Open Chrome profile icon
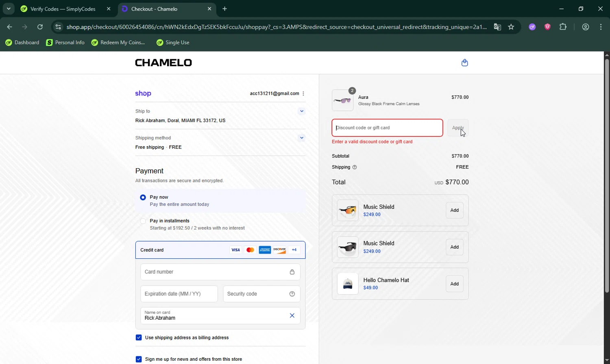 [x=586, y=27]
